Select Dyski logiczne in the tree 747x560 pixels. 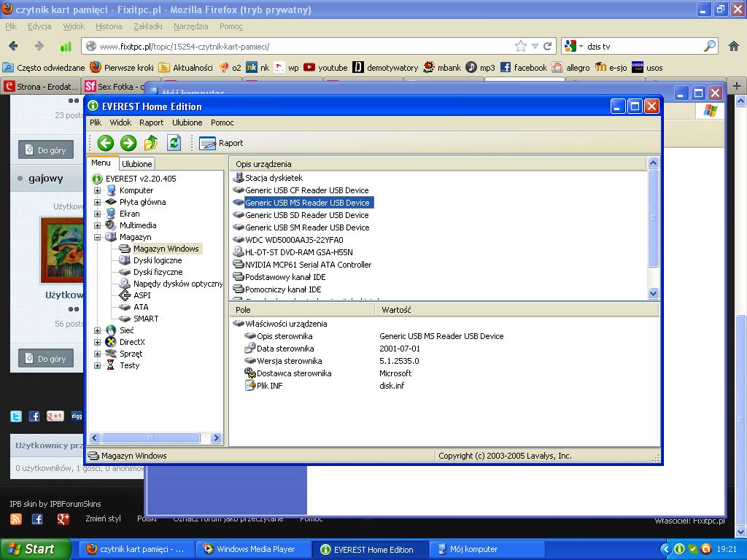coord(158,260)
